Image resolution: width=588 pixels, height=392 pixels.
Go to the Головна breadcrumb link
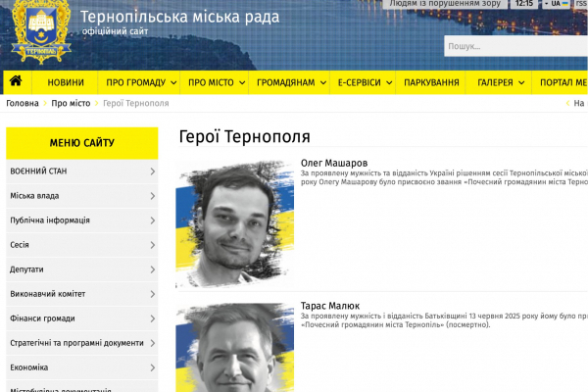coord(23,103)
